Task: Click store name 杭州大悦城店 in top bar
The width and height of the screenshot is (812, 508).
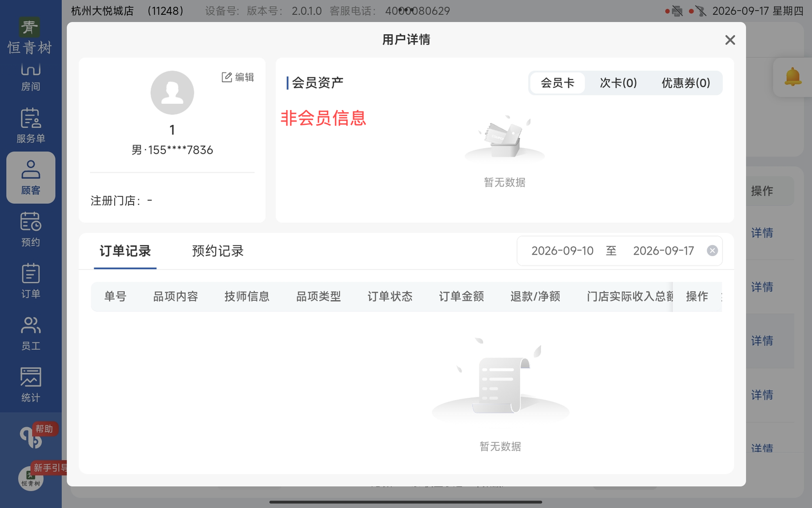Action: 102,11
